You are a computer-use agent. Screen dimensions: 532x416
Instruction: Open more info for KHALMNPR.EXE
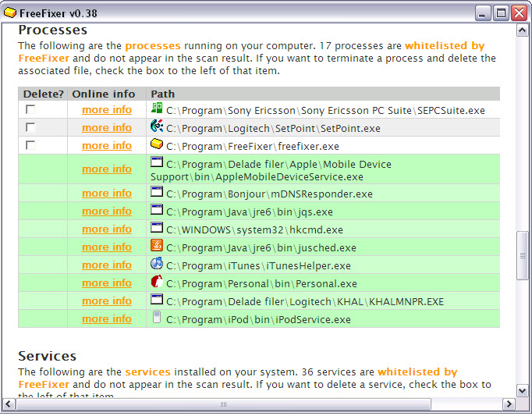107,300
